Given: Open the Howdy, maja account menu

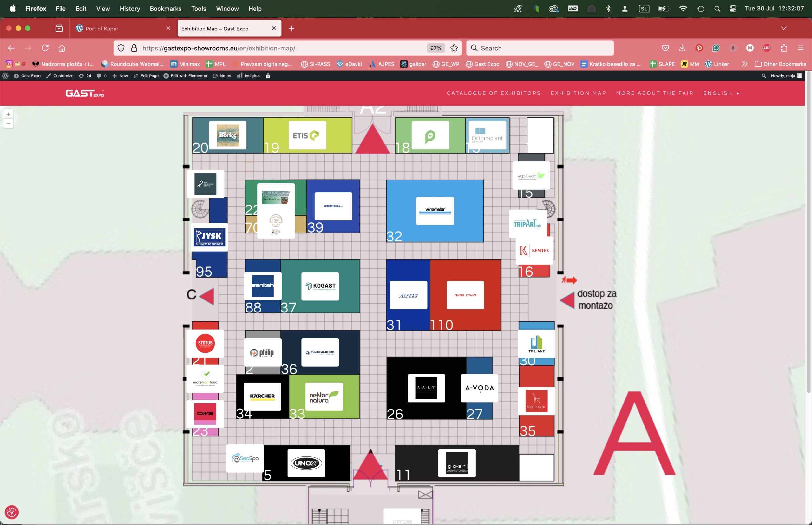Looking at the screenshot, I should pos(786,76).
